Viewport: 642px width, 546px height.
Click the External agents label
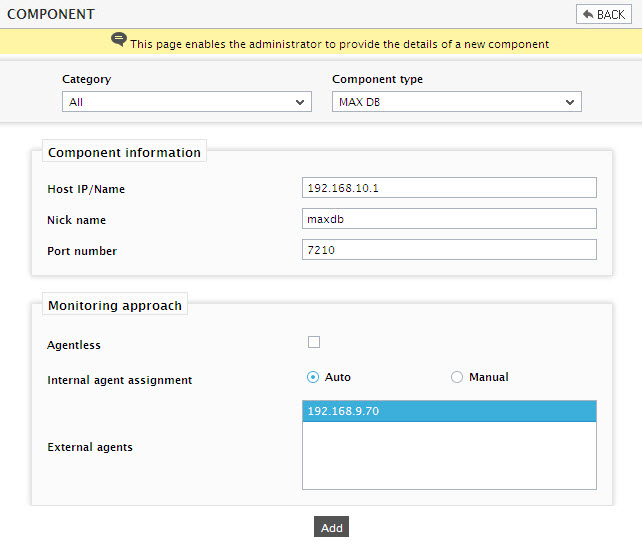coord(90,447)
